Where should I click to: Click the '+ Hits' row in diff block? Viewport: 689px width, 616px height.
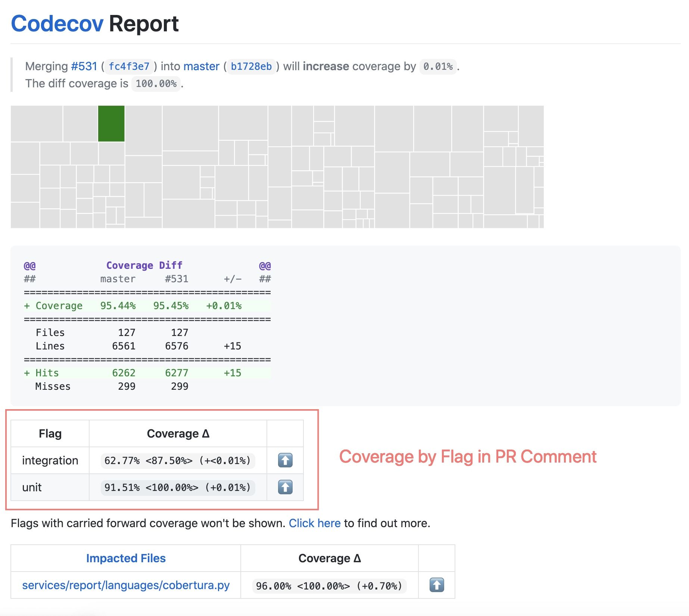(147, 373)
